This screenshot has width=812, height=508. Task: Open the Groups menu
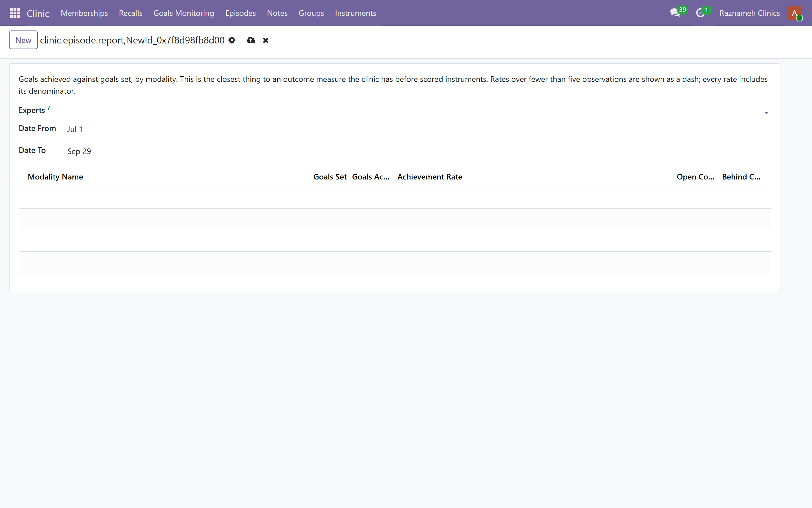tap(311, 13)
